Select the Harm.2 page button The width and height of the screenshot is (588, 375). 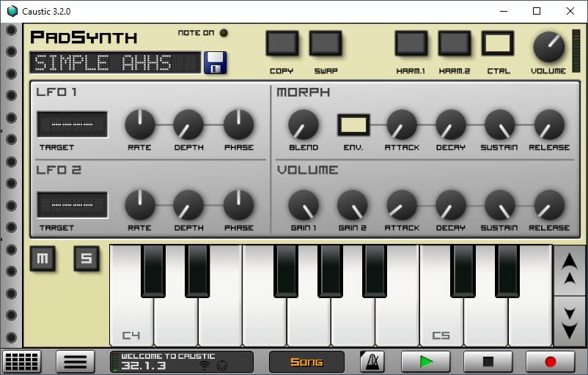(455, 43)
